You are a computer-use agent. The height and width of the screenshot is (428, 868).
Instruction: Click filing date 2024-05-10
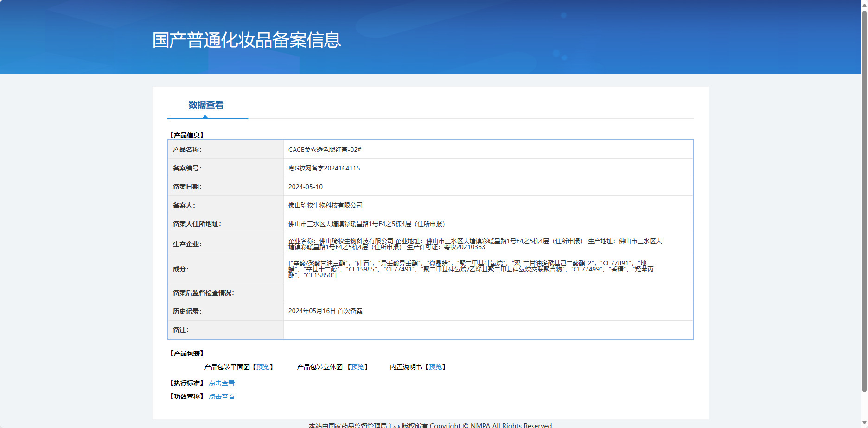306,187
